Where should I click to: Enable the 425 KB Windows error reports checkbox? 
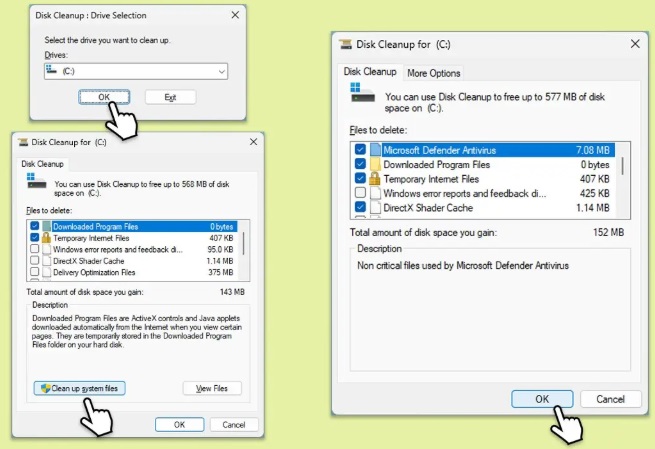click(x=360, y=193)
